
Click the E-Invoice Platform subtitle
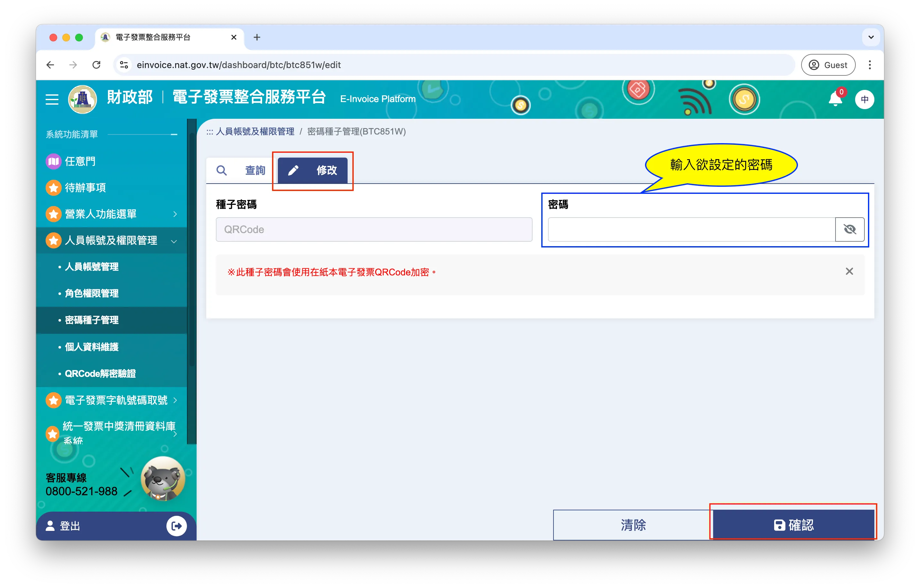[378, 99]
